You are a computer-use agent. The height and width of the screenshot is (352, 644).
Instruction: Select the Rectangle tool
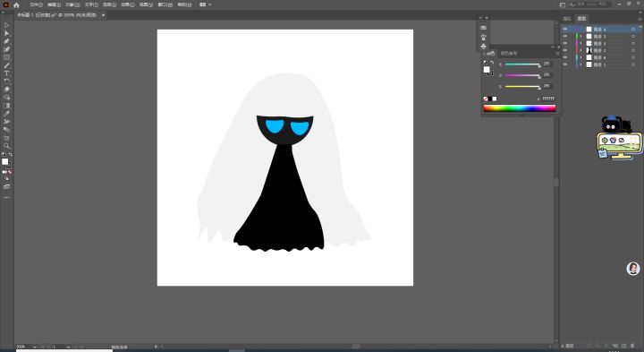pos(6,57)
